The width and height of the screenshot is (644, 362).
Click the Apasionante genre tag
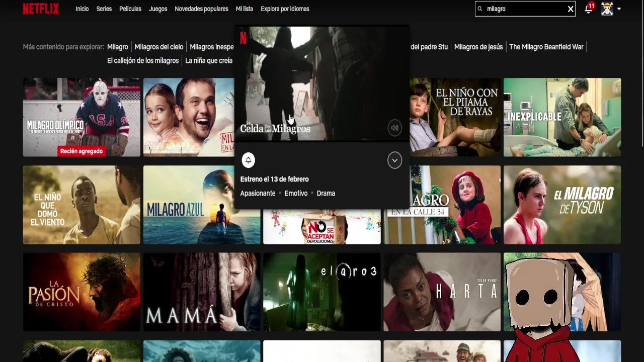(258, 193)
